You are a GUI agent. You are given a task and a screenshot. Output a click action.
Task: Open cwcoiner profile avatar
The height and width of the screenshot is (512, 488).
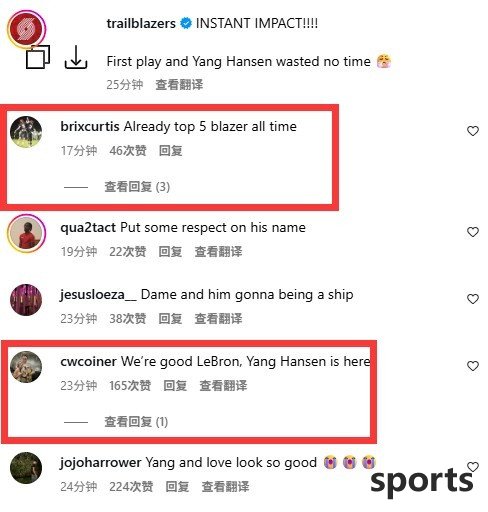tap(26, 367)
